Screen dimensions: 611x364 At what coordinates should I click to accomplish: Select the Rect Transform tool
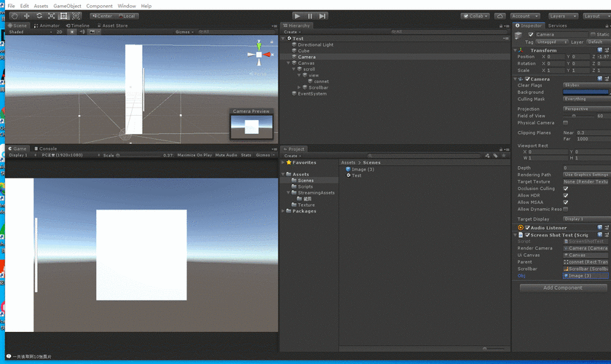point(63,15)
